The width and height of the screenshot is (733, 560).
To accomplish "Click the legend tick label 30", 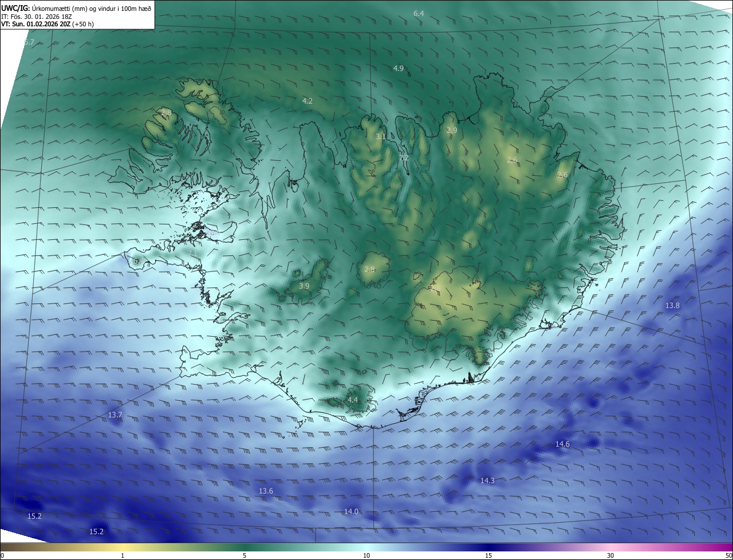I will tap(610, 555).
